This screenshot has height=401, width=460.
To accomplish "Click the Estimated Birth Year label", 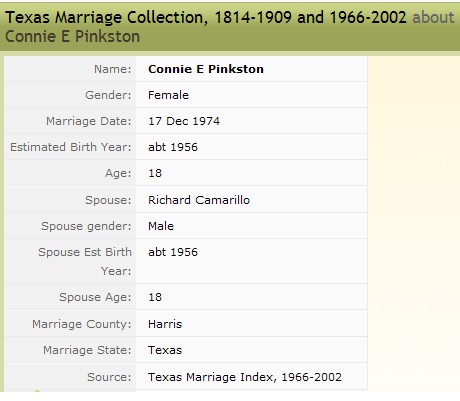I will (x=71, y=147).
